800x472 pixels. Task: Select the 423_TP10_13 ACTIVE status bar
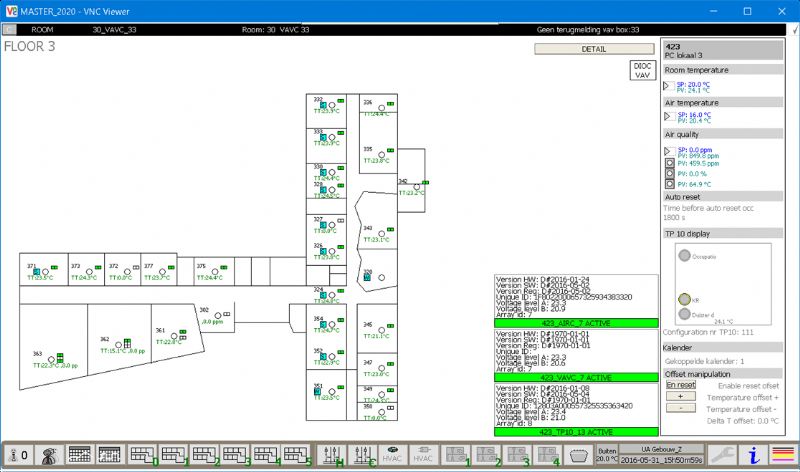(574, 432)
